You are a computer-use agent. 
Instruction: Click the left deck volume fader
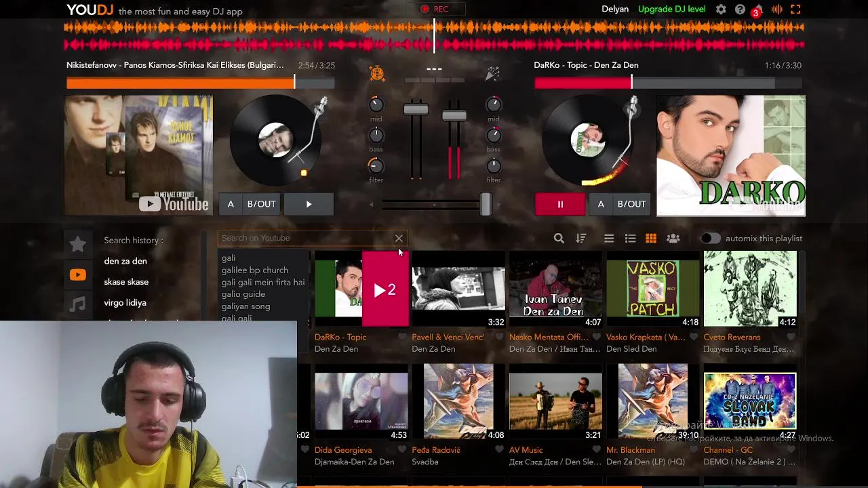click(x=416, y=109)
